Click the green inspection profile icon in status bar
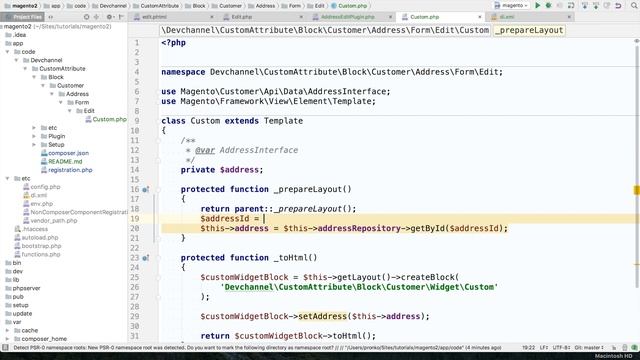The width and height of the screenshot is (640, 360). pos(634,348)
